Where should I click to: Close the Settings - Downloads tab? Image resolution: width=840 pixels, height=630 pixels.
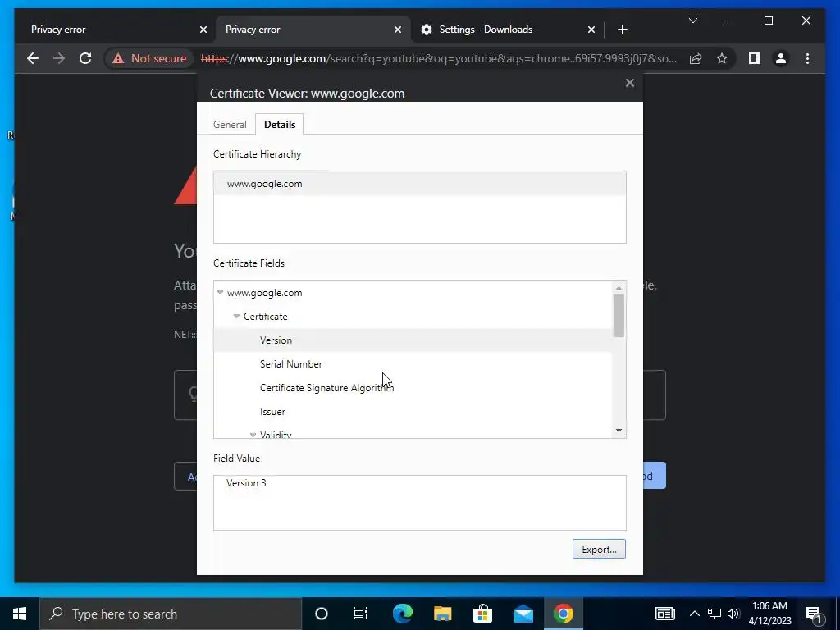click(x=591, y=30)
